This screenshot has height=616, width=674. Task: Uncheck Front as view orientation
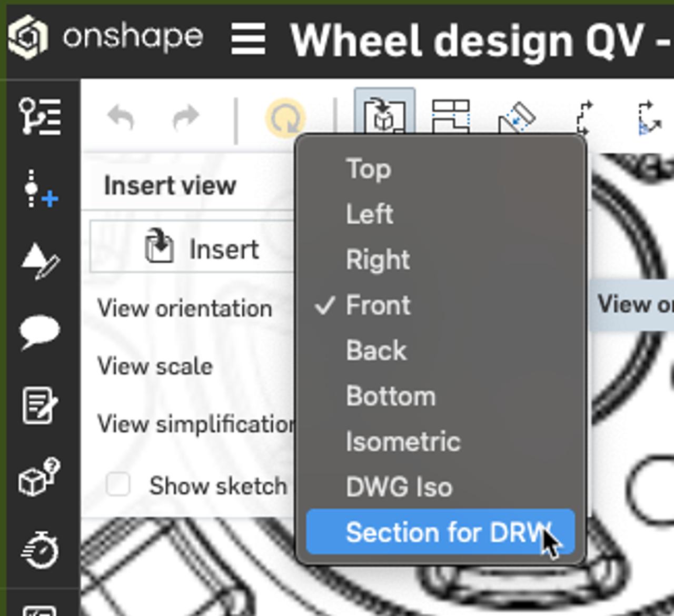(377, 305)
